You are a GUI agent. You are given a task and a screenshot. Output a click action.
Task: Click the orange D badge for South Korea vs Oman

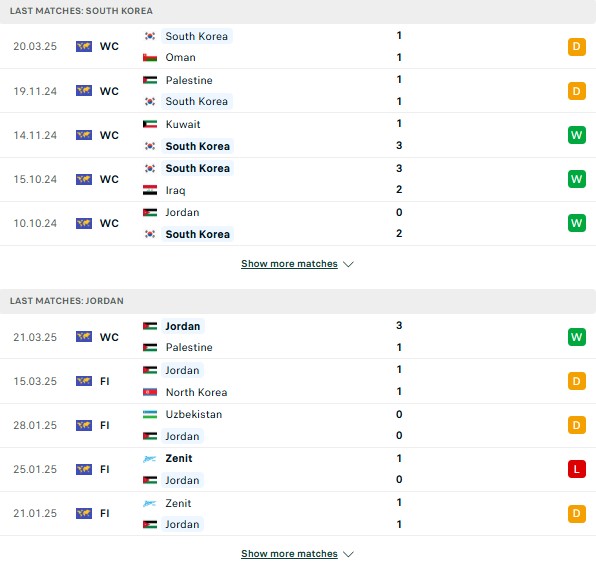click(577, 47)
